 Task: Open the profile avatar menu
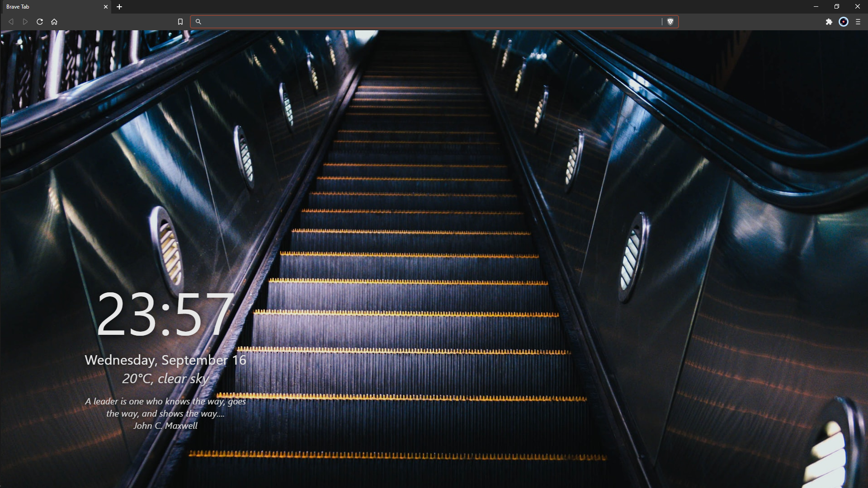pyautogui.click(x=844, y=22)
